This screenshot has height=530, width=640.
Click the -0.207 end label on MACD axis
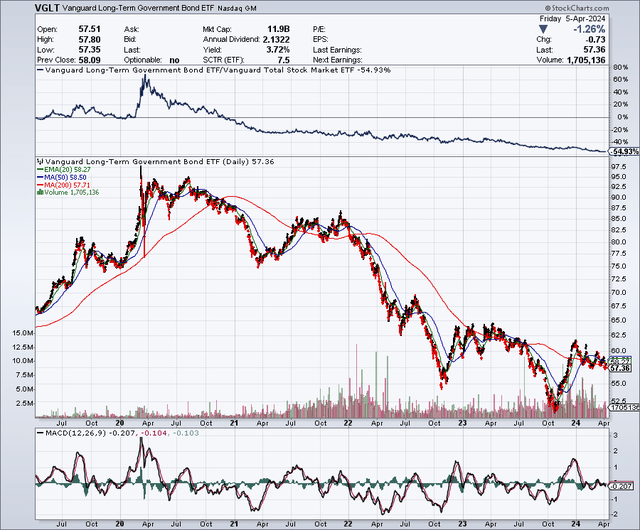[622, 486]
